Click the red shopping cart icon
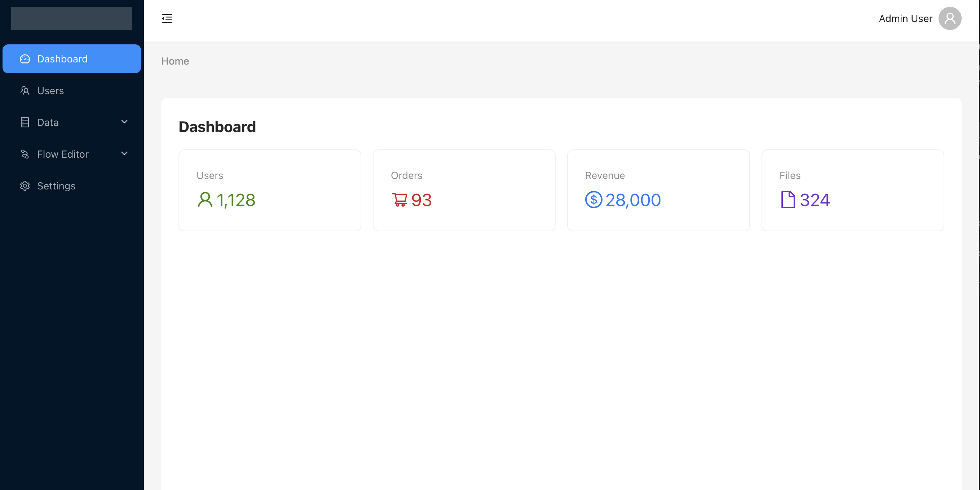This screenshot has height=490, width=980. tap(399, 200)
